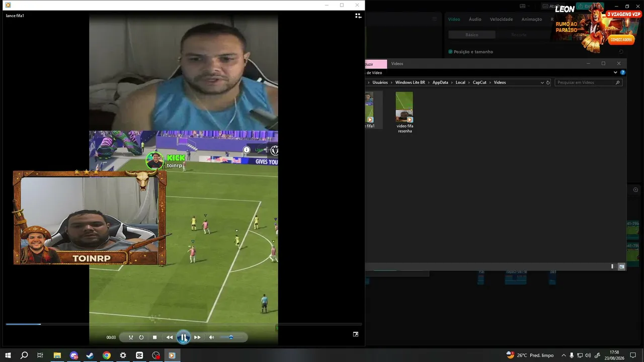Expand the chevron after 'Local' in breadcrumb
644x362 pixels.
click(x=469, y=82)
